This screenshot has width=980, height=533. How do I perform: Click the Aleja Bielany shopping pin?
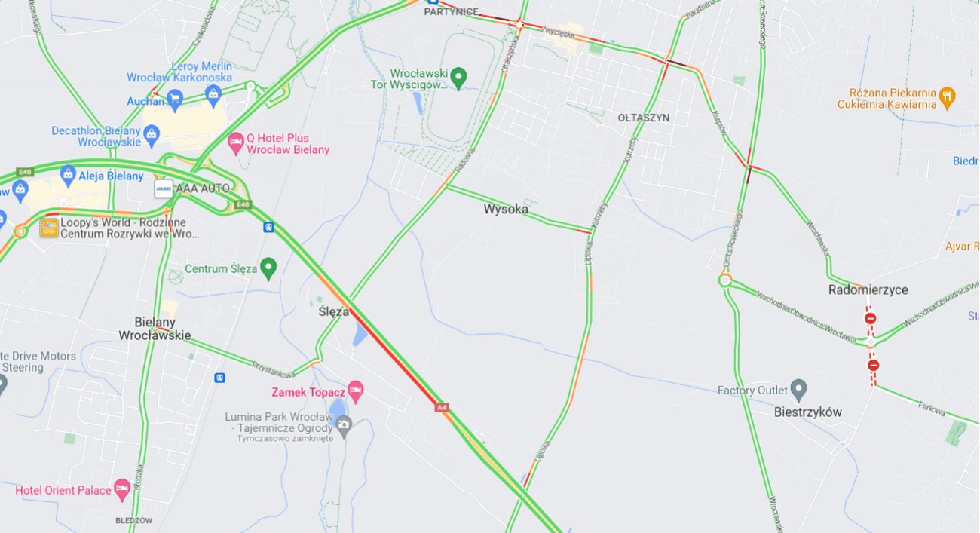point(68,174)
